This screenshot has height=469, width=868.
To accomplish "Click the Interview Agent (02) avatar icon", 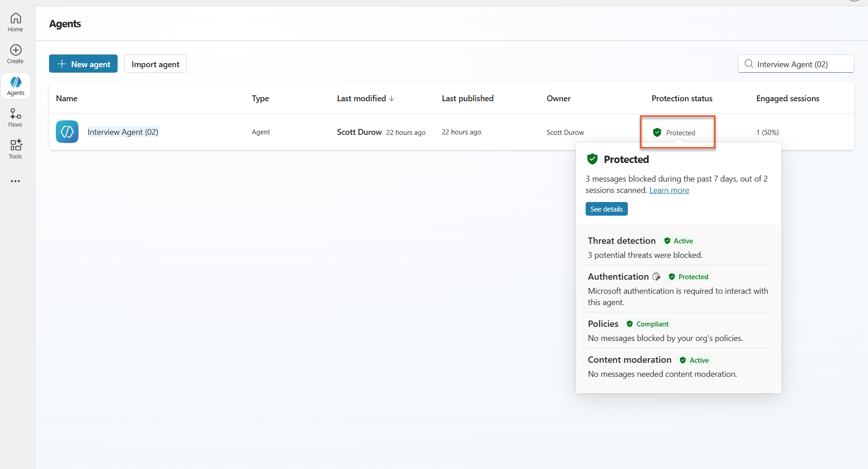I will click(67, 132).
